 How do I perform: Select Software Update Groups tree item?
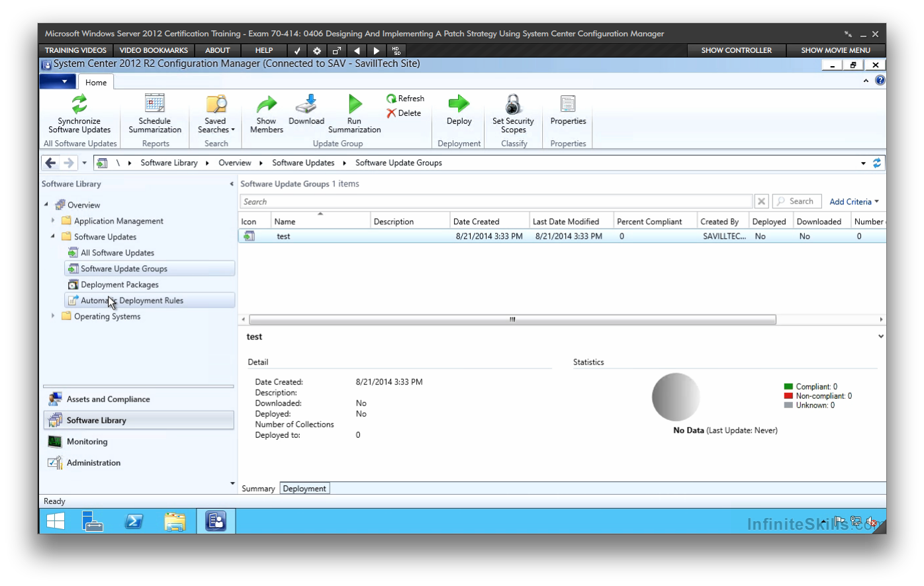click(150, 269)
